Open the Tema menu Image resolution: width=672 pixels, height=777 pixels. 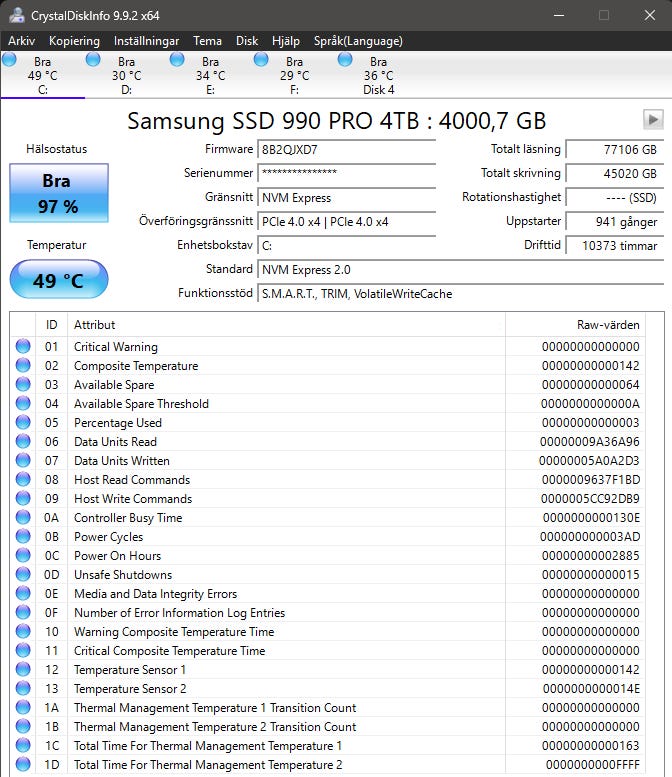pos(207,41)
